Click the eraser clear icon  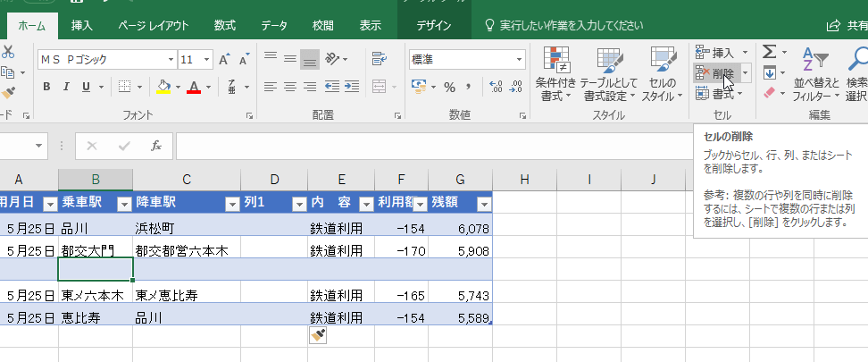click(x=768, y=93)
